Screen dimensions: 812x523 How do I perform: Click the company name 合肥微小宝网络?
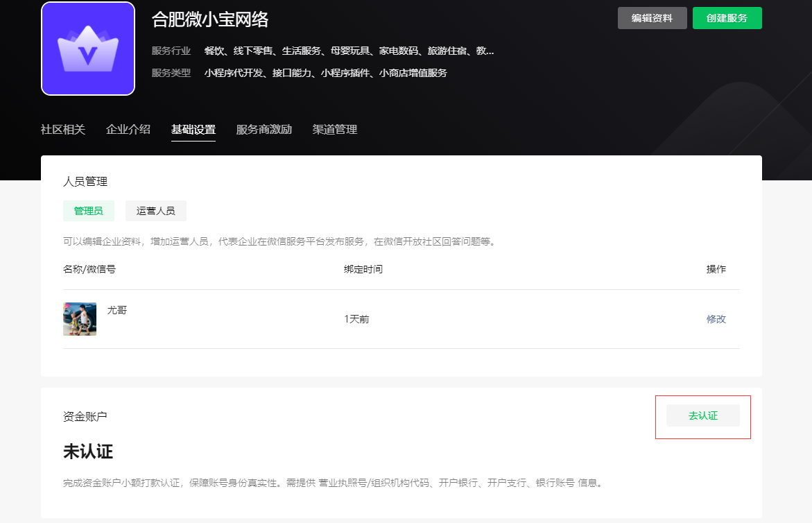click(210, 19)
